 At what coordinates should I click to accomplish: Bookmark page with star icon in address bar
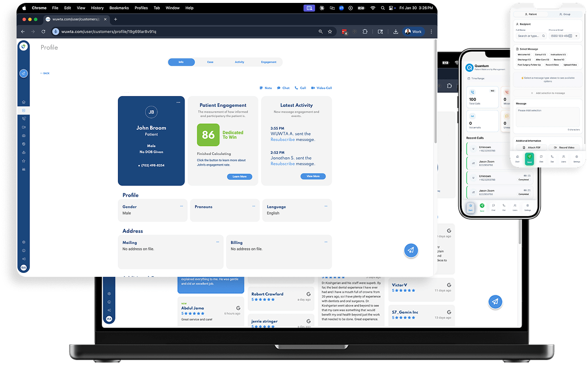(x=330, y=32)
